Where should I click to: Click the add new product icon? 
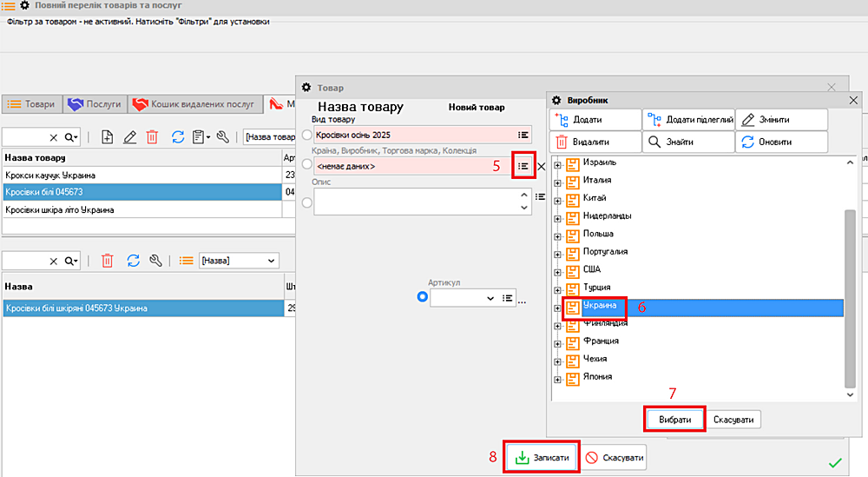(x=107, y=136)
